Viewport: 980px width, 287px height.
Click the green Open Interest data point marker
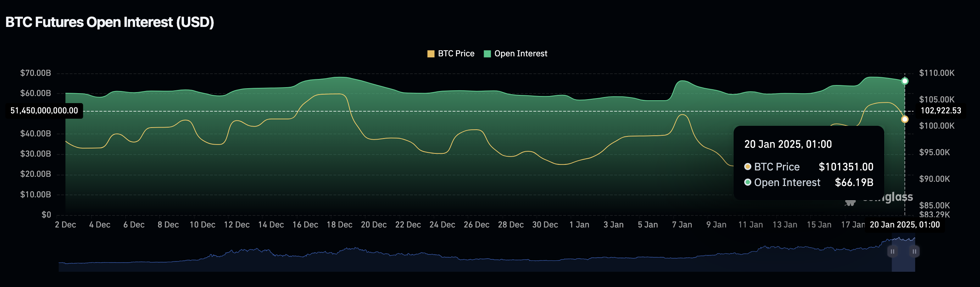[x=905, y=81]
